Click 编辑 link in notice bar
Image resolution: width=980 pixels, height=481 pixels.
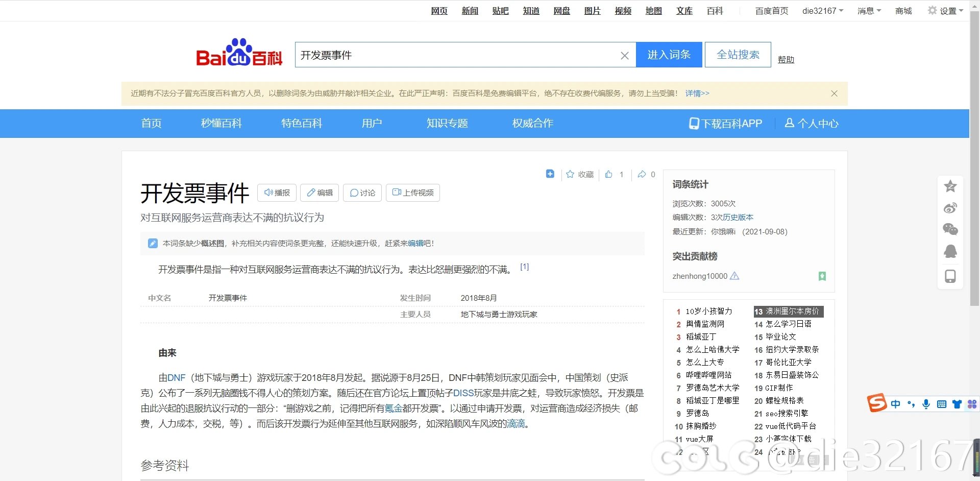tap(415, 244)
